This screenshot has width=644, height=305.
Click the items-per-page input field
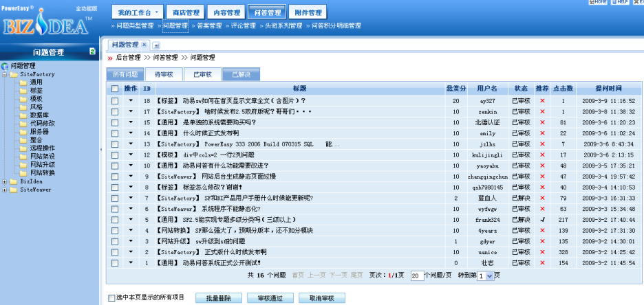coord(416,275)
